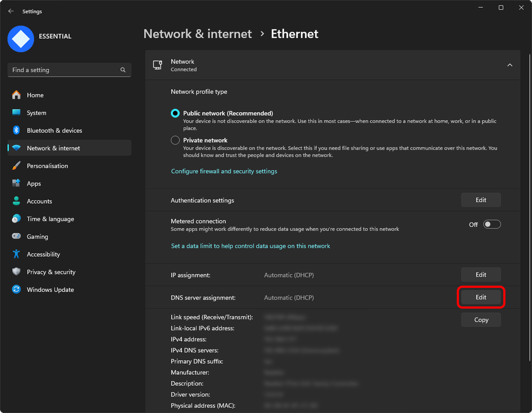The height and width of the screenshot is (413, 532).
Task: Click the Home icon in sidebar
Action: pyautogui.click(x=17, y=95)
